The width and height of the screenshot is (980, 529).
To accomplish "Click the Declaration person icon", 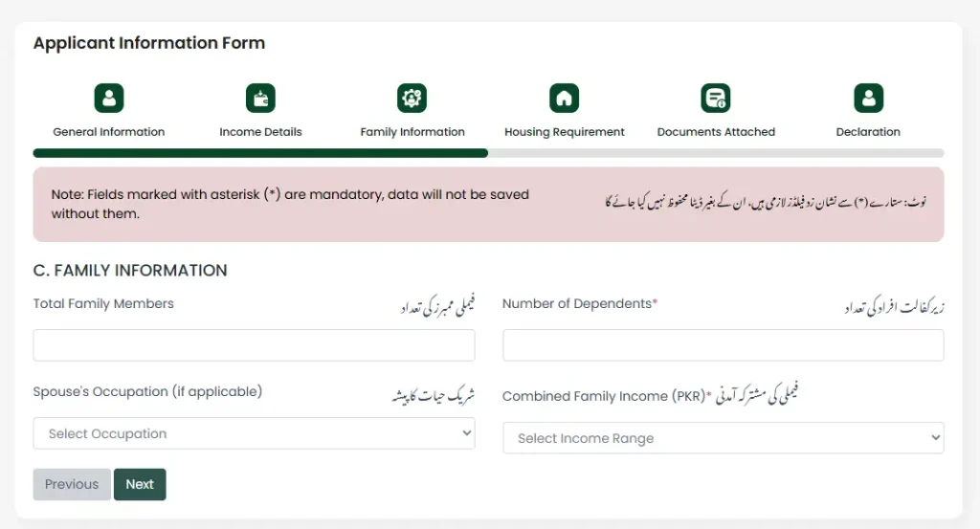I will [x=868, y=98].
